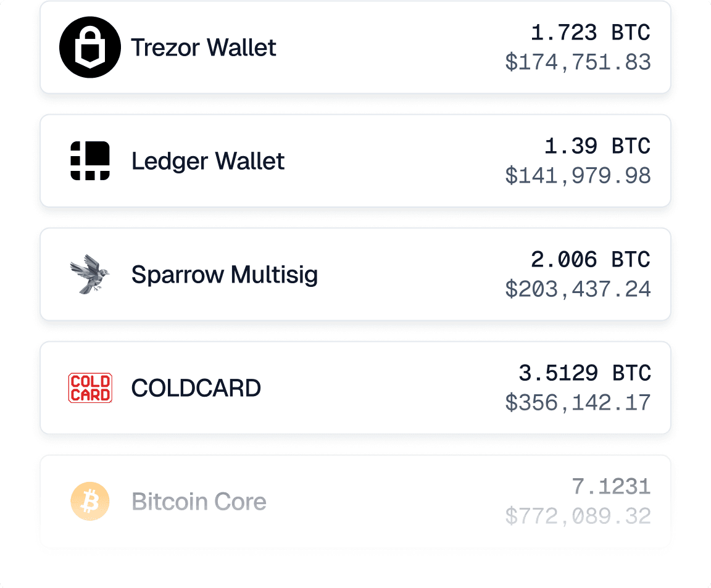Select the COLDCARD wallet entry
This screenshot has width=711, height=588.
(355, 387)
